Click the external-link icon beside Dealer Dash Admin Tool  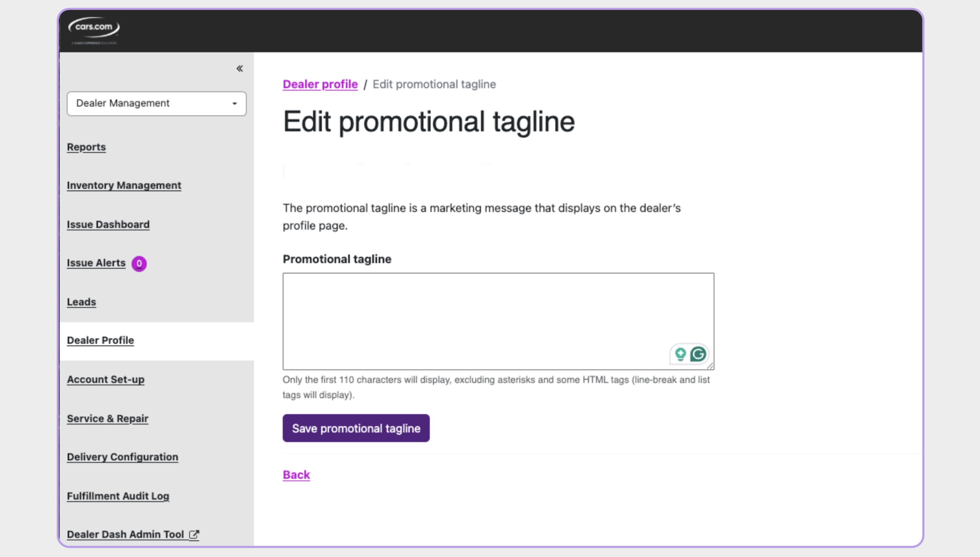(194, 534)
